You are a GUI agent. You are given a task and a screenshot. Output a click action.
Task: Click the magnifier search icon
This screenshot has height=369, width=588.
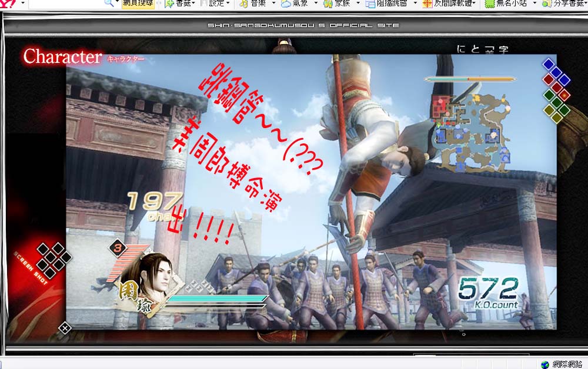(109, 3)
